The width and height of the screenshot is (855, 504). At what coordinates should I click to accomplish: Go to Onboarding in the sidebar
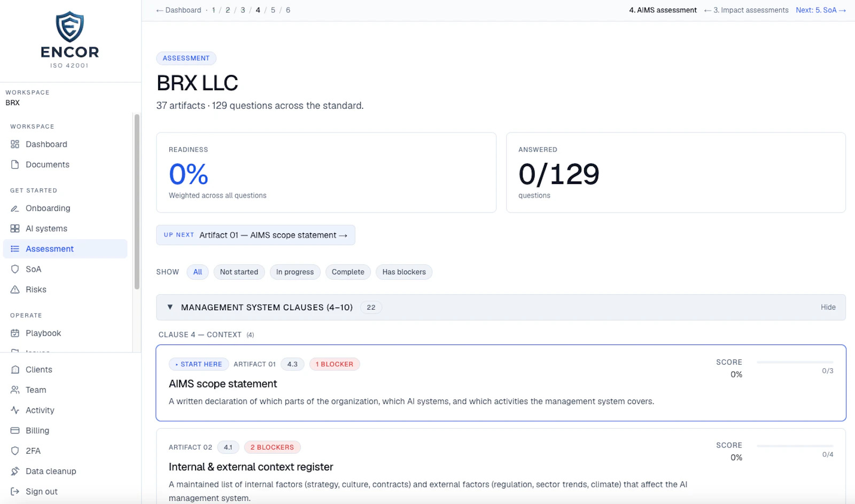pos(65,208)
